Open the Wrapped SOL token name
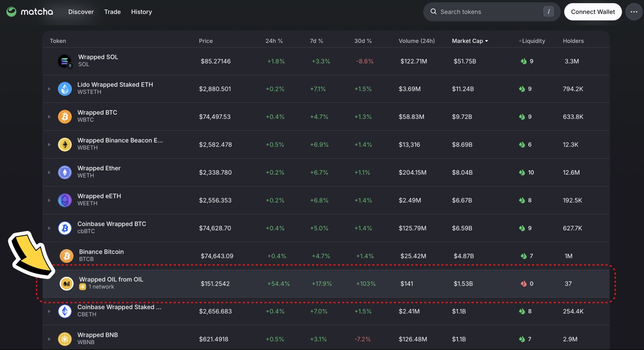 (98, 57)
